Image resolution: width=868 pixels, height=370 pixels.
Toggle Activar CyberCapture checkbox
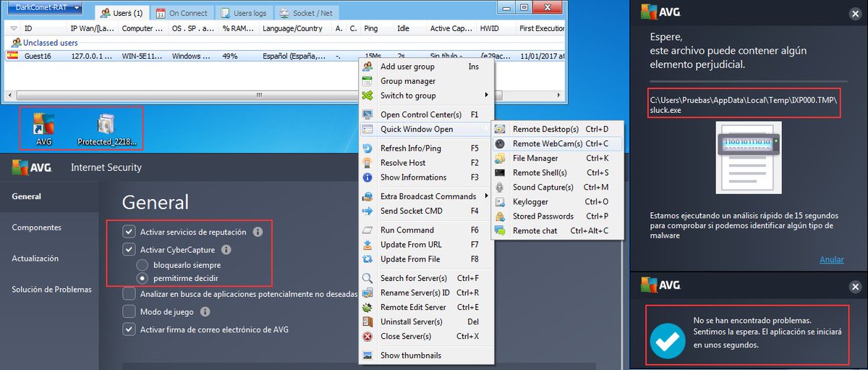(129, 250)
